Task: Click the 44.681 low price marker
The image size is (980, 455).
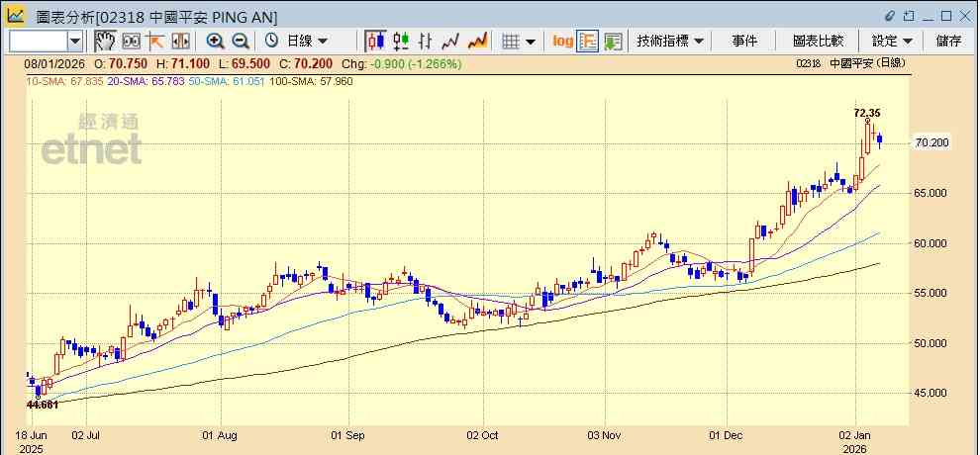Action: [42, 405]
